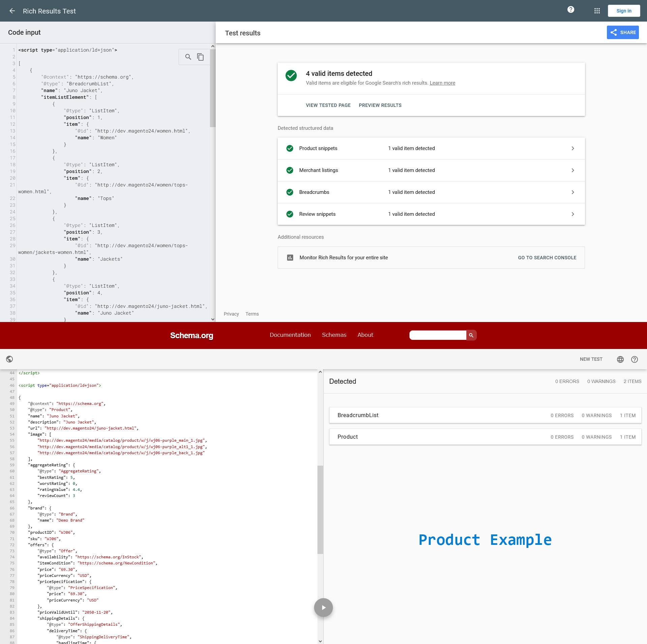Click the Learn more link

coord(442,83)
